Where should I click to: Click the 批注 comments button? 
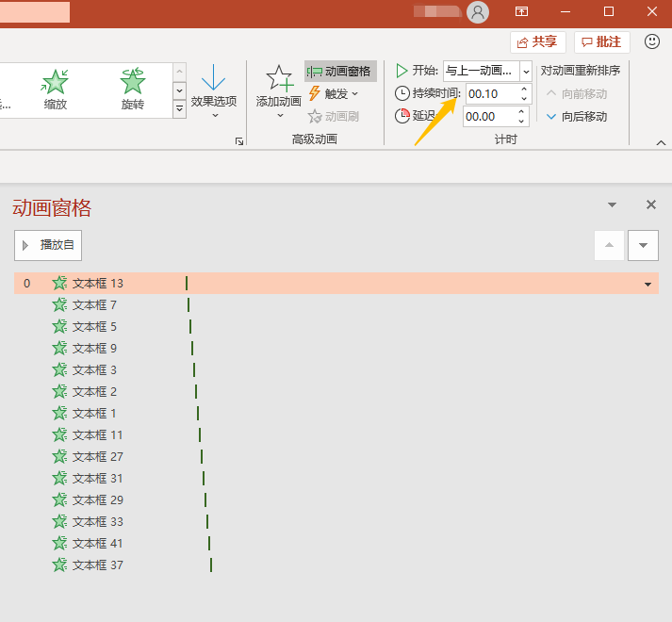(601, 42)
